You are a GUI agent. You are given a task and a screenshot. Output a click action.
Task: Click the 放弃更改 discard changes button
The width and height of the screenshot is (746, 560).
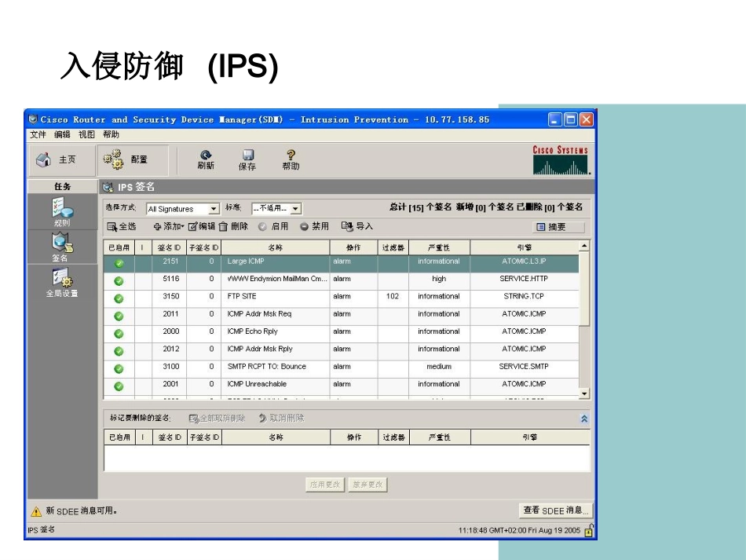368,485
